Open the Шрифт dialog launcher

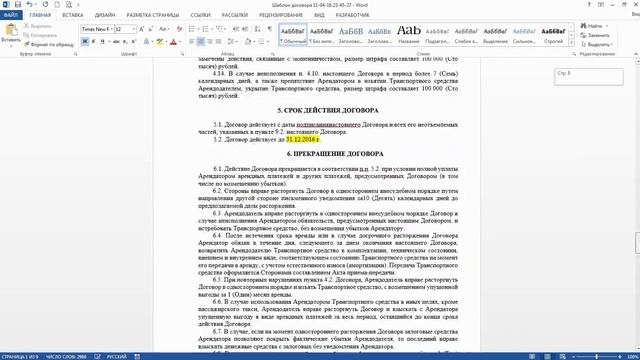click(182, 54)
